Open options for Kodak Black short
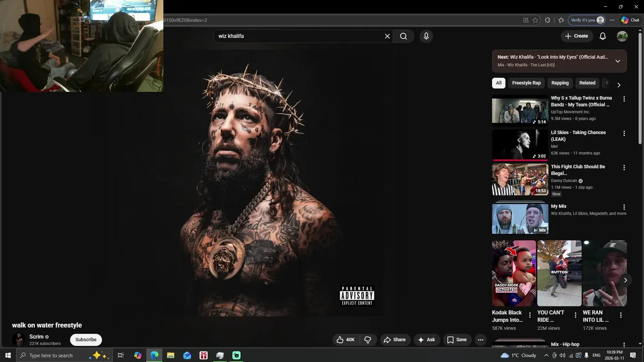The height and width of the screenshot is (362, 644). 529,315
